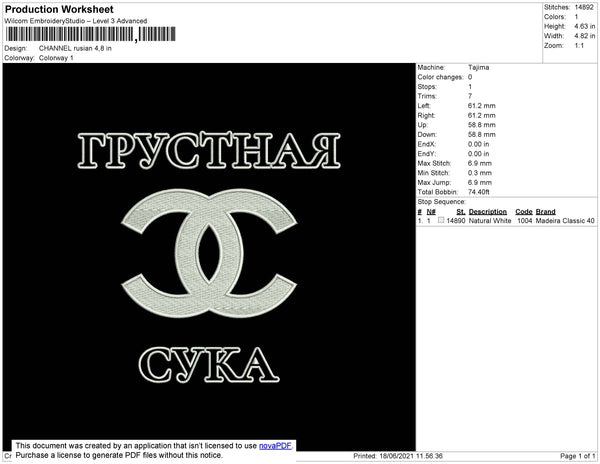600x464 pixels.
Task: Click the Trims value 7
Action: click(x=470, y=96)
